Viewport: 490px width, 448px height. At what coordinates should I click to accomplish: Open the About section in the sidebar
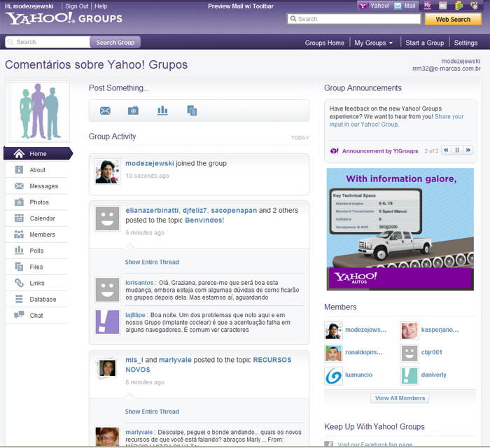pos(36,170)
